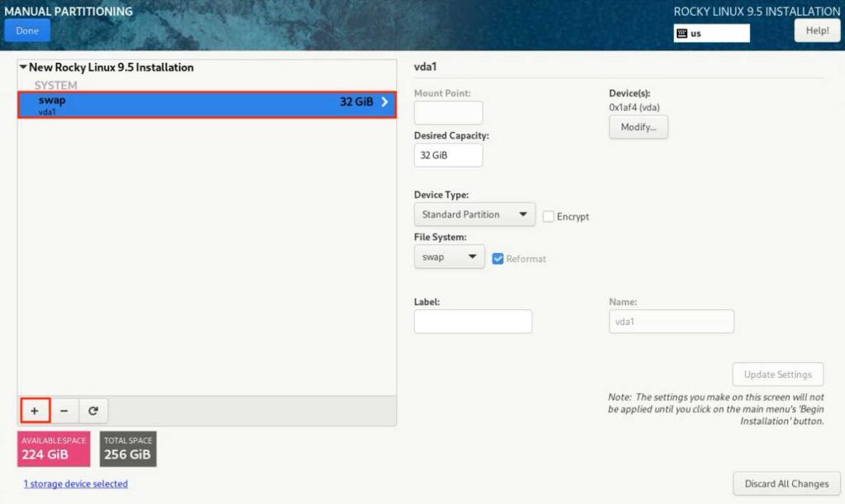Open the 1 storage device selected link
845x504 pixels.
(75, 483)
